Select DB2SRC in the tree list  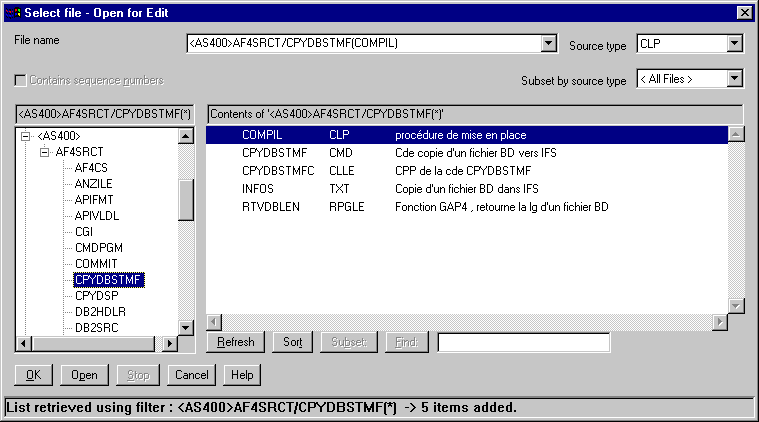(x=98, y=328)
